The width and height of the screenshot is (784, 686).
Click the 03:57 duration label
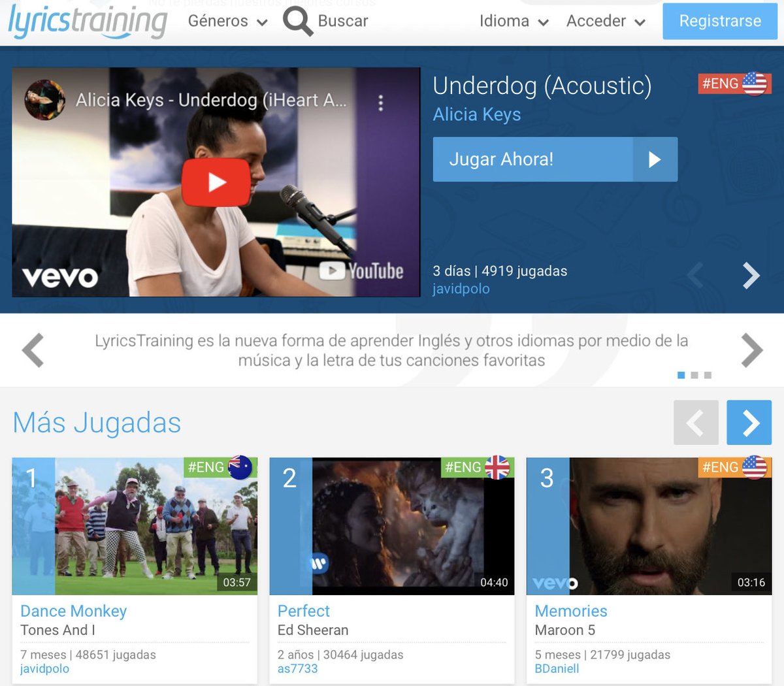point(237,582)
